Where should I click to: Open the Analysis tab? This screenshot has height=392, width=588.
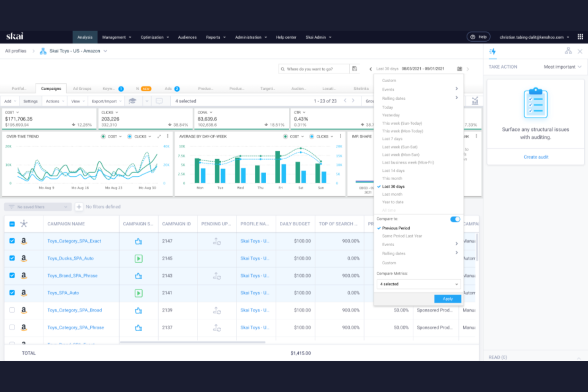pos(85,37)
